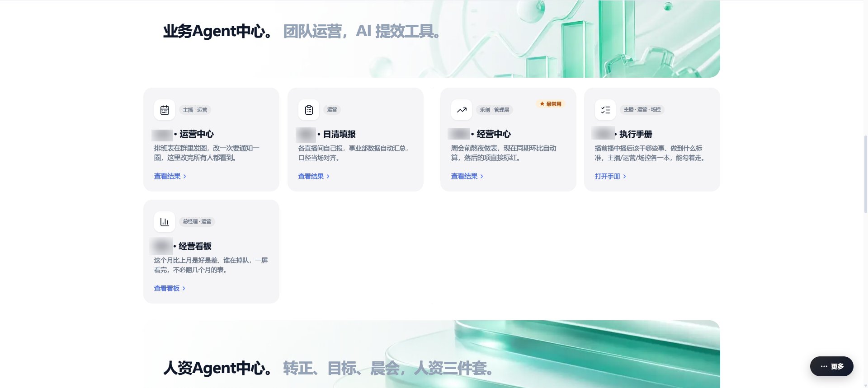Click the 主播 · 运营 · 场控 tag
The width and height of the screenshot is (868, 388).
coord(642,109)
